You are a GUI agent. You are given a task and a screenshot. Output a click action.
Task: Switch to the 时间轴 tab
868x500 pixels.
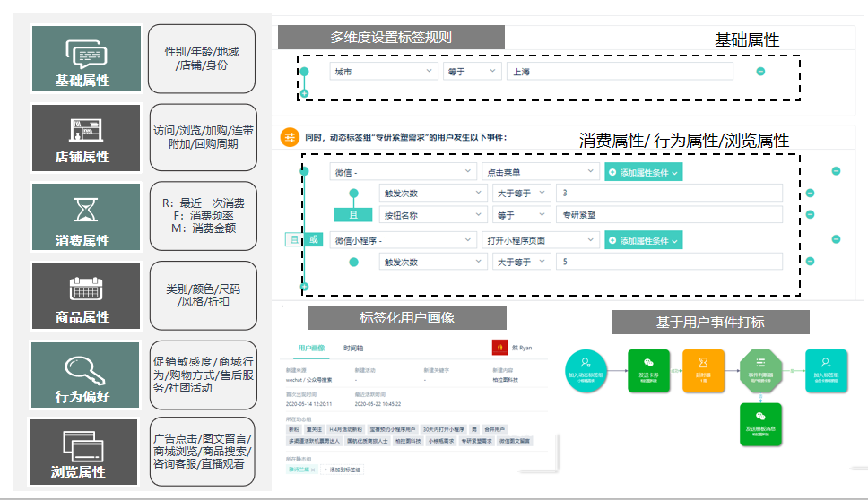pyautogui.click(x=353, y=348)
